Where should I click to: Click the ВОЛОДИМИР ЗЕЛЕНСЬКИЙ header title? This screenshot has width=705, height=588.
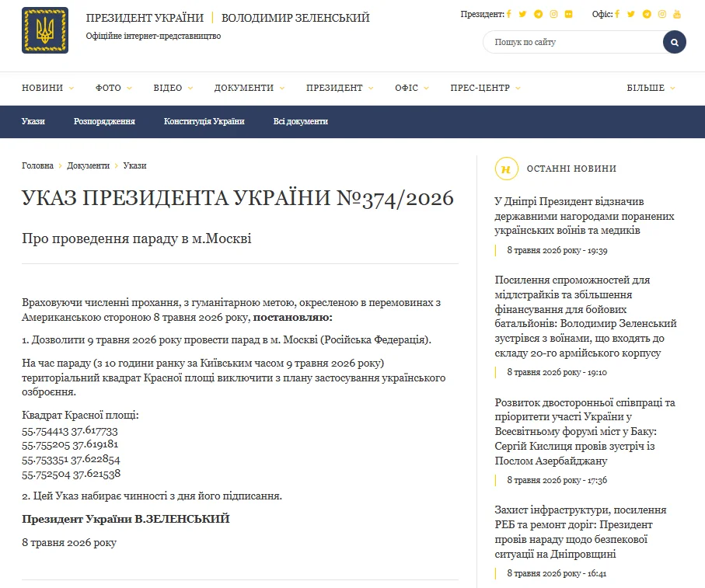(x=295, y=18)
